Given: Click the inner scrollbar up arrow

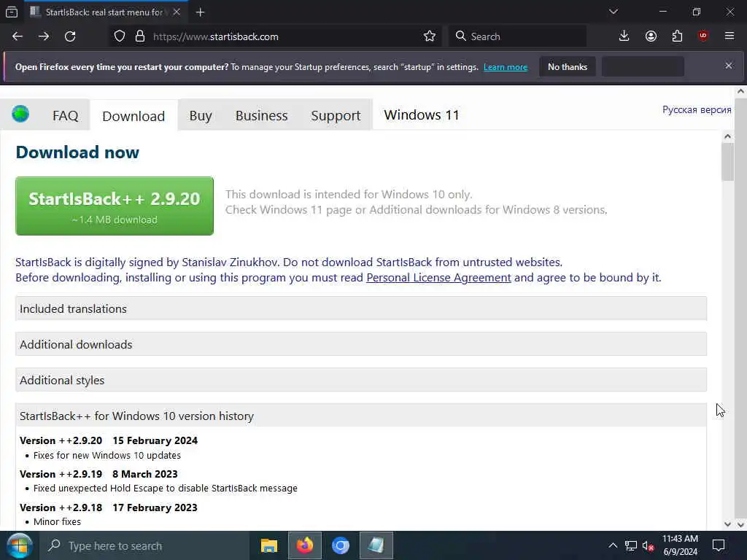Looking at the screenshot, I should click(x=727, y=136).
